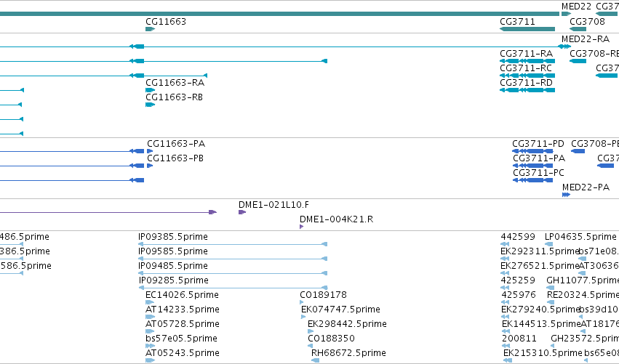Click the MED22 gene label

click(x=576, y=7)
